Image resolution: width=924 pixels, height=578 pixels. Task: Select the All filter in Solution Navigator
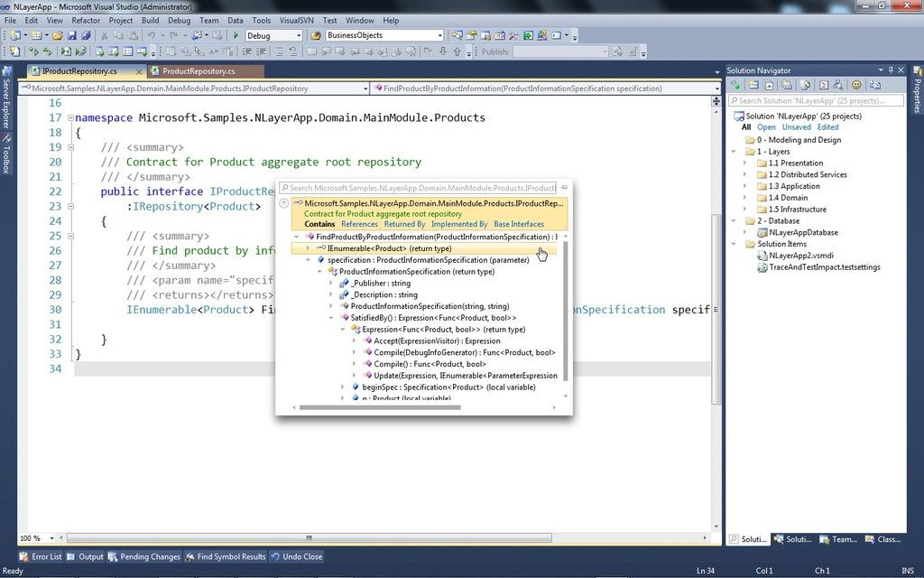pyautogui.click(x=746, y=127)
